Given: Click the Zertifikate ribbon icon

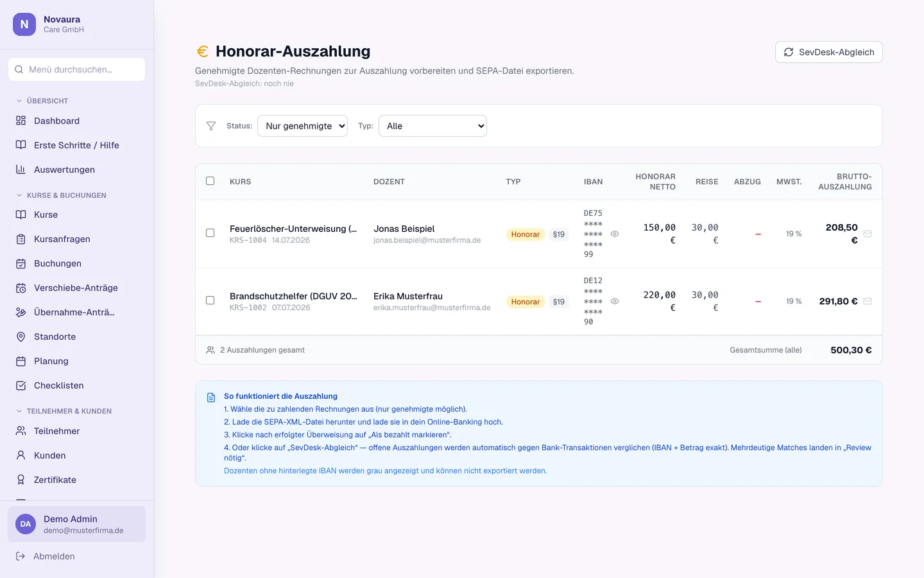Looking at the screenshot, I should (x=21, y=480).
